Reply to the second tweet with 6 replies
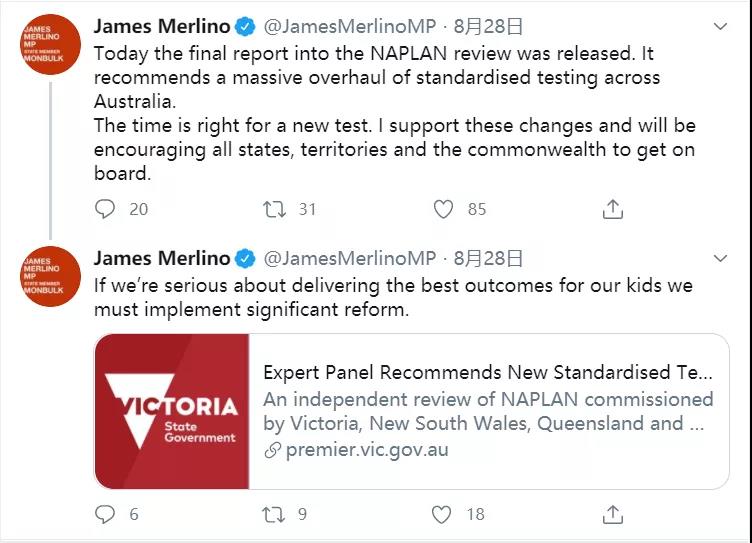This screenshot has width=752, height=543. pyautogui.click(x=106, y=514)
